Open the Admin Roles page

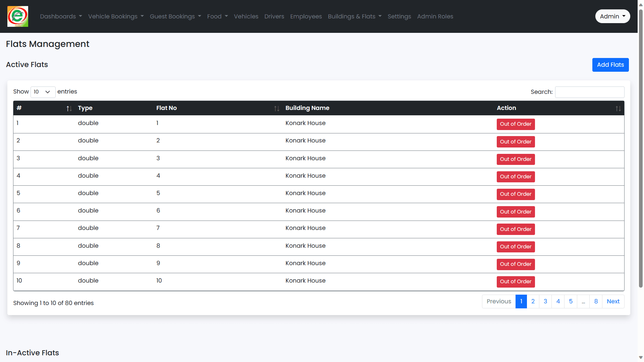pos(435,16)
